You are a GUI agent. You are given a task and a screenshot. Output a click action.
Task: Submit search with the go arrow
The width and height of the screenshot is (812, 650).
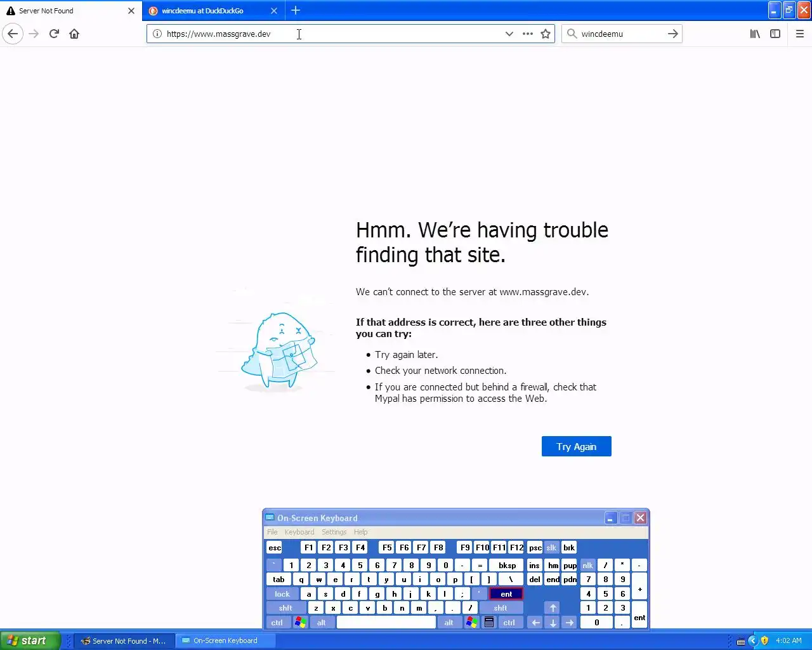673,34
